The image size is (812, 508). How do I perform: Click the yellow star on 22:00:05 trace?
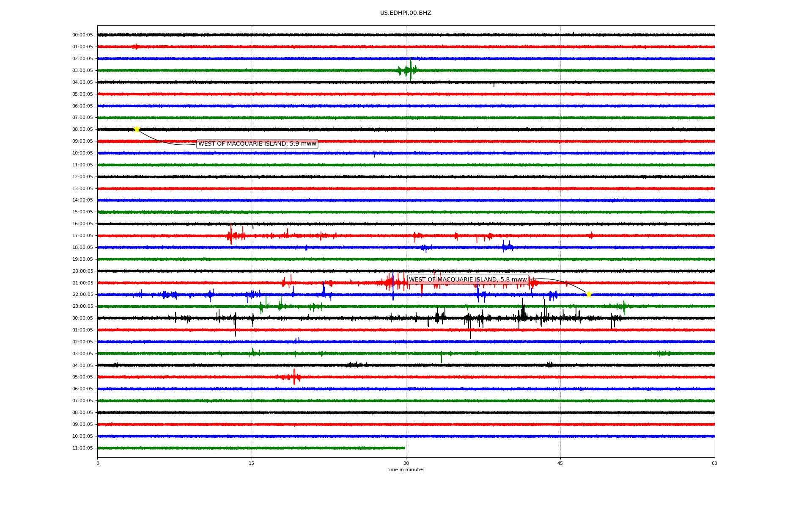pyautogui.click(x=588, y=294)
